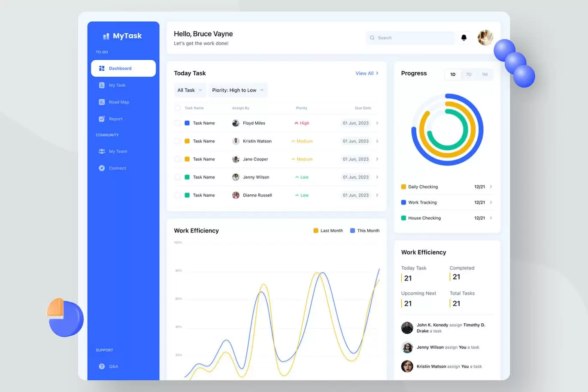Select the 1D progress tab
The height and width of the screenshot is (392, 588).
(x=453, y=75)
